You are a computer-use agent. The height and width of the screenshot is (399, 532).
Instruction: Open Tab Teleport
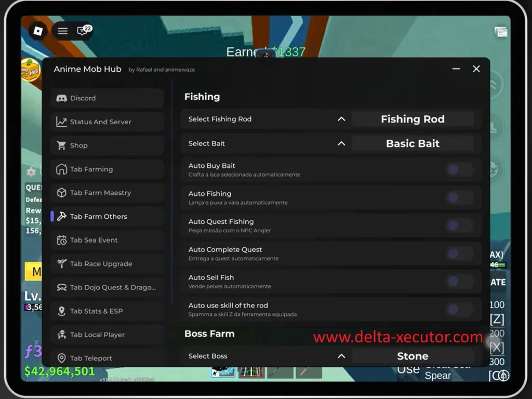[107, 358]
